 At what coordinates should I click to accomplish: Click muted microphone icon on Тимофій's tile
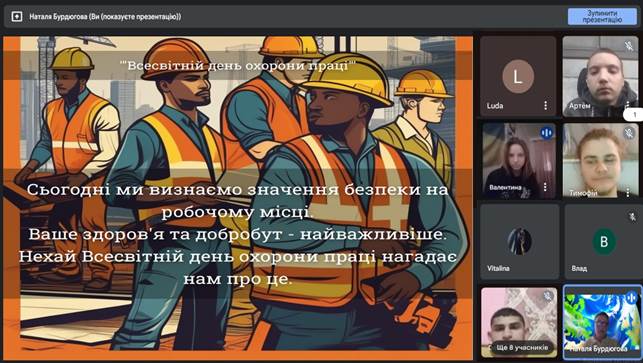click(x=629, y=132)
